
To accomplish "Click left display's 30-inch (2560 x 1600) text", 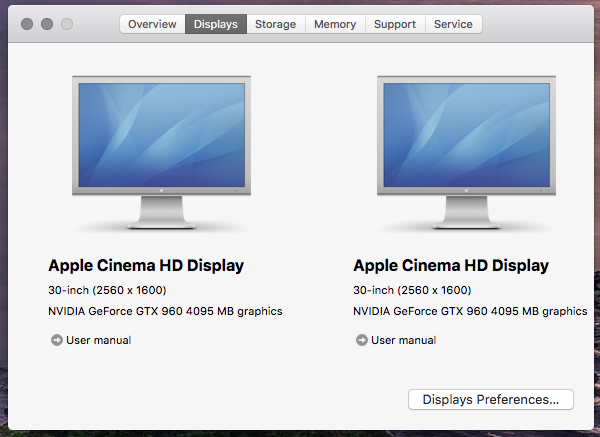I will (x=107, y=290).
